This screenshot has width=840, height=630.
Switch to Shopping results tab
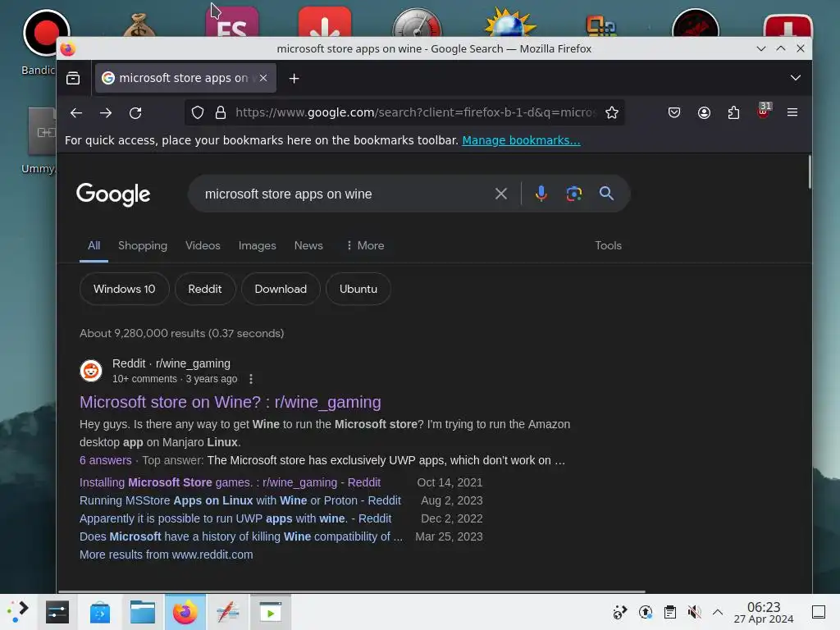tap(143, 245)
